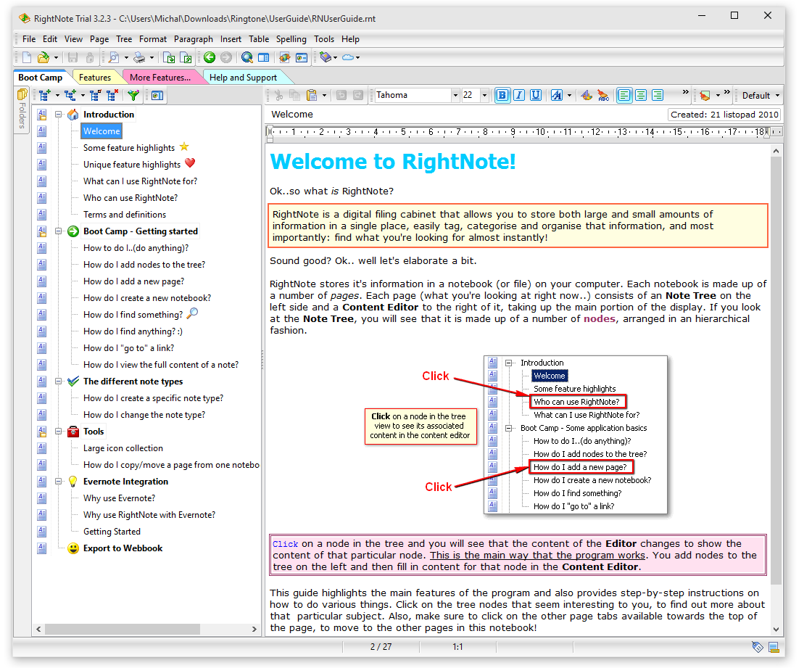Click the scroll-down arrow of the content editor
Screen dimensions: 812x668
[x=776, y=629]
